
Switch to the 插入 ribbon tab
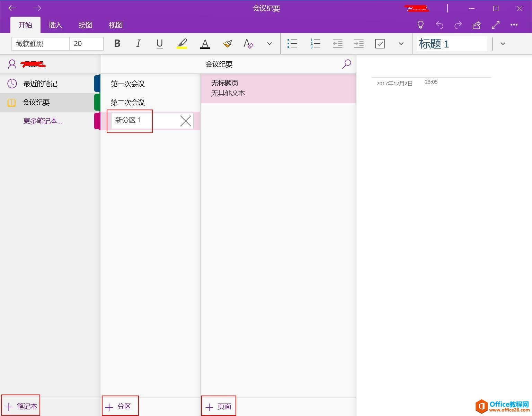(x=55, y=25)
